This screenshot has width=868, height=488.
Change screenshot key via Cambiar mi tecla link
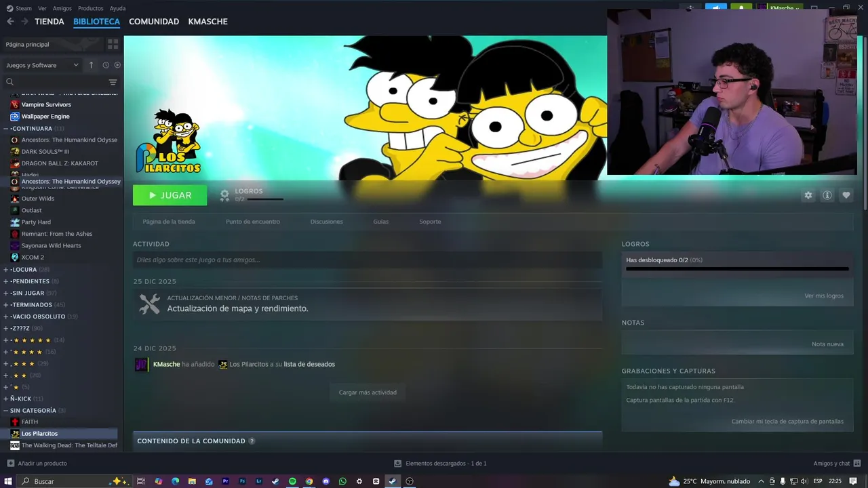787,421
